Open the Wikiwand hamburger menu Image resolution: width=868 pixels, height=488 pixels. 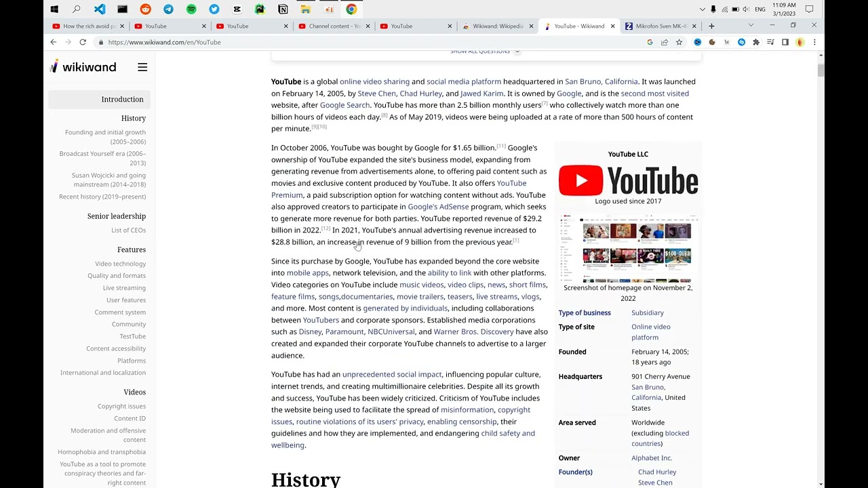142,67
